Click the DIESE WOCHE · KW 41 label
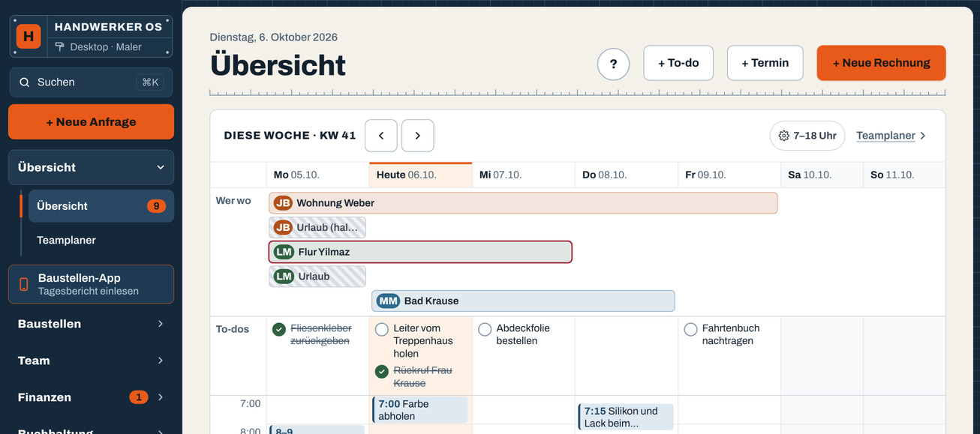The width and height of the screenshot is (980, 434). 290,136
